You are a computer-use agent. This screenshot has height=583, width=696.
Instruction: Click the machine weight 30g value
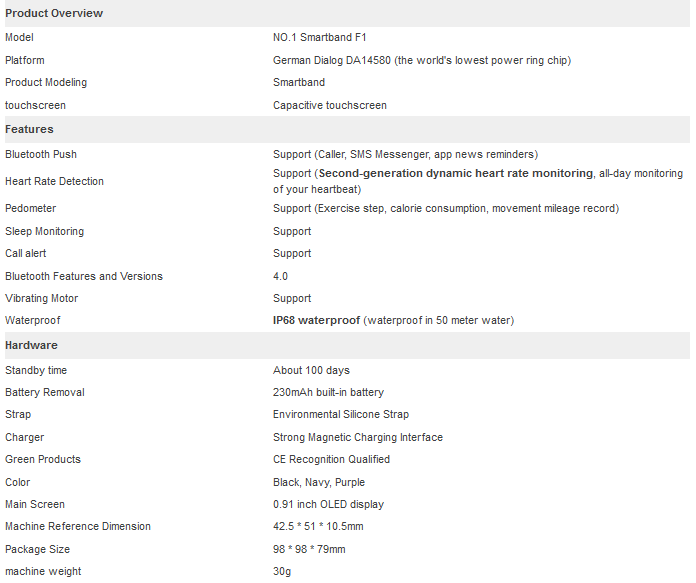click(x=282, y=571)
